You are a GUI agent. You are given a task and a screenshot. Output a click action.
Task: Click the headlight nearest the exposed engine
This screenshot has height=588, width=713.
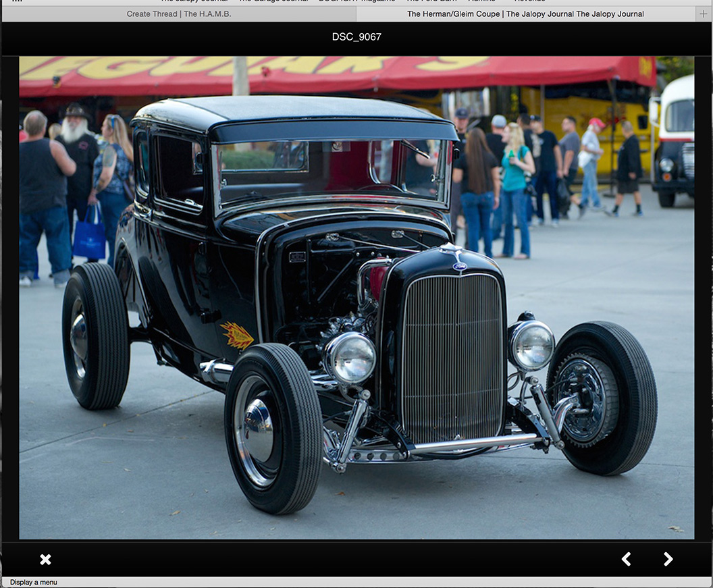click(x=350, y=357)
